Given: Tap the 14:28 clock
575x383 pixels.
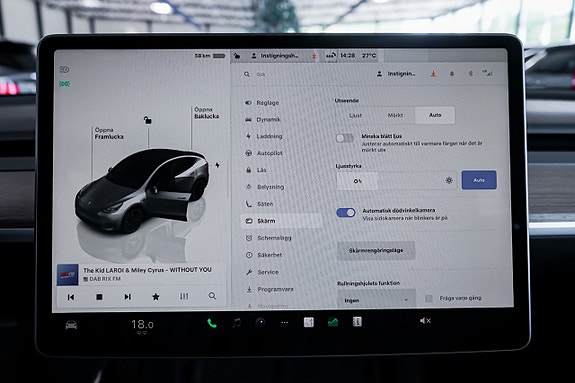Looking at the screenshot, I should (x=348, y=55).
